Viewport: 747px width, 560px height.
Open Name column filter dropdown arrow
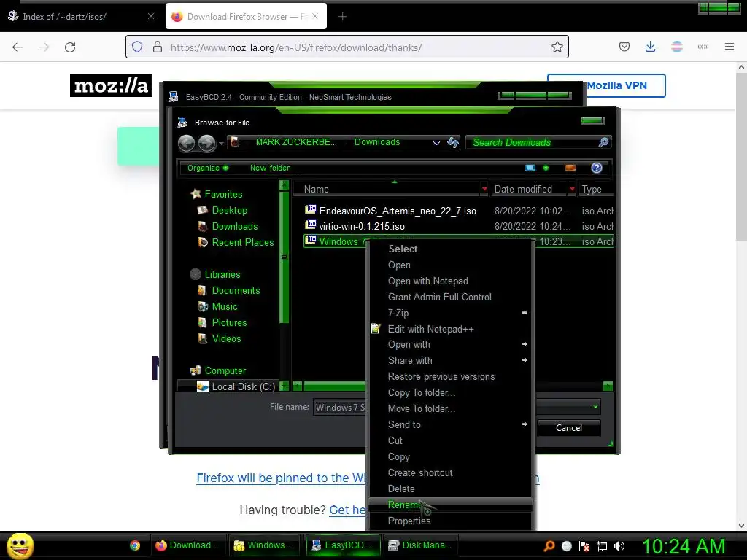(x=484, y=189)
